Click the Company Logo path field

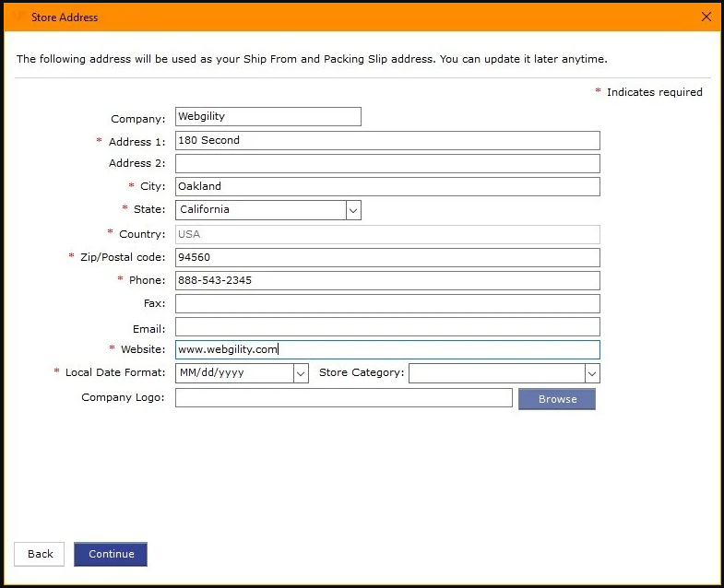pos(343,398)
